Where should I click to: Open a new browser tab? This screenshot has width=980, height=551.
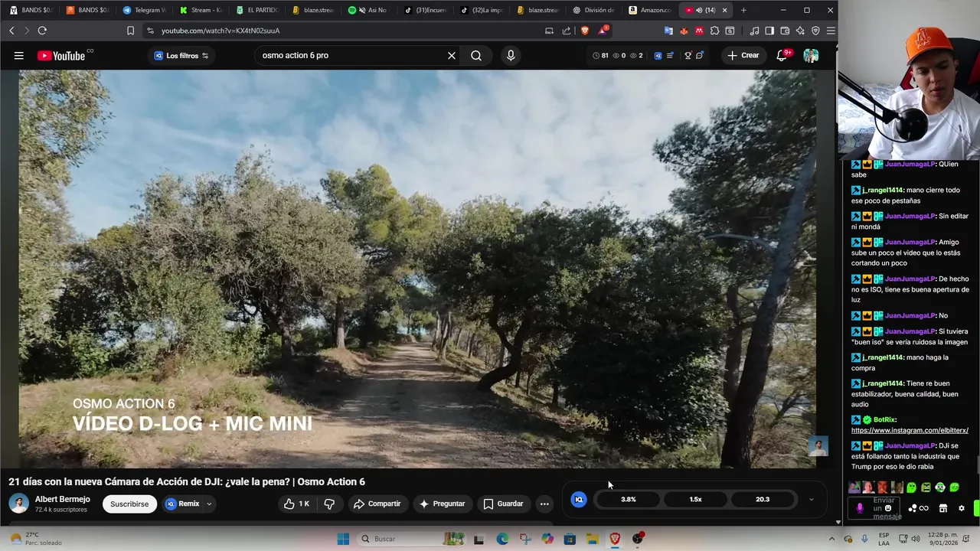pos(743,10)
